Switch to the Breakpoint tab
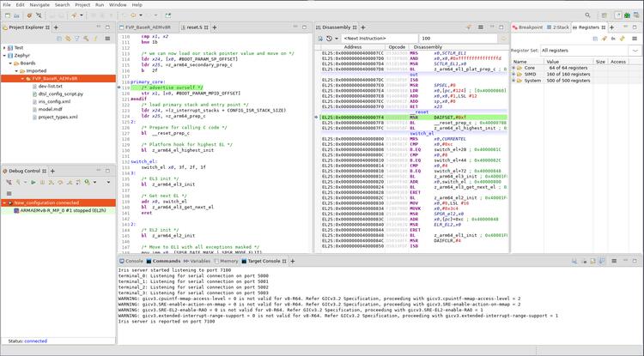Viewport: 644px width, 356px height. [530, 27]
